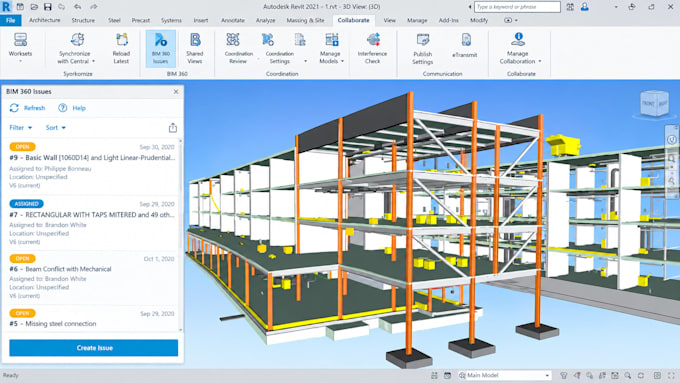Launch the eTransmit tool
Viewport: 680px width, 383px height.
click(465, 45)
